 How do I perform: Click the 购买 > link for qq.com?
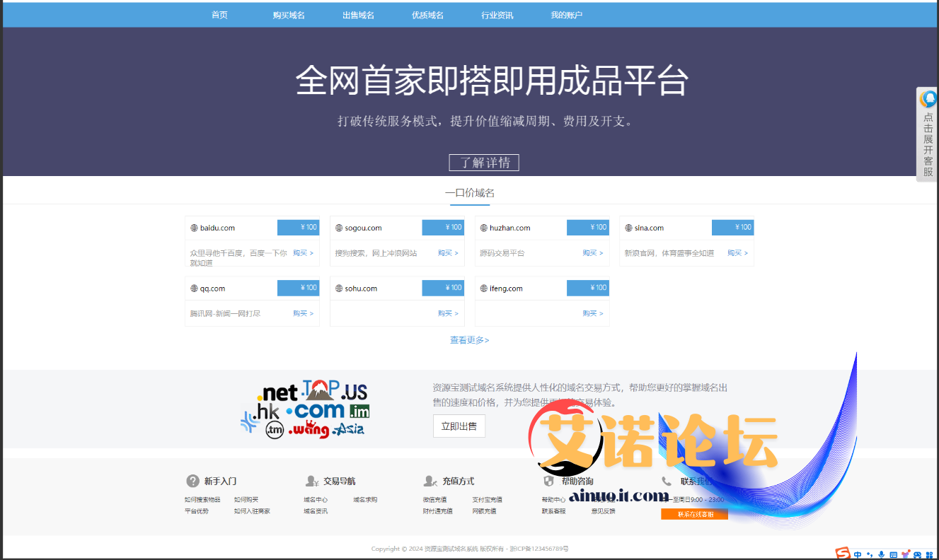(x=303, y=313)
